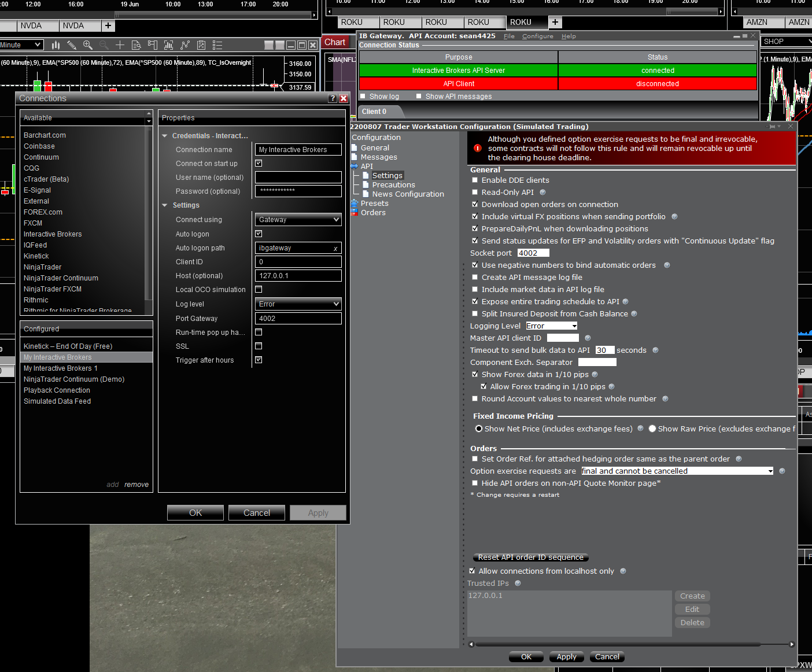Select Show Raw Price radio button
The width and height of the screenshot is (812, 672).
pyautogui.click(x=652, y=429)
